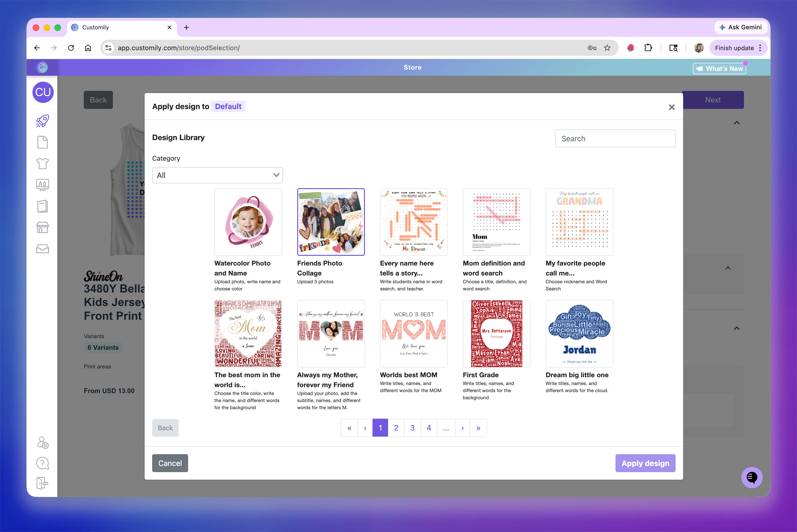This screenshot has width=797, height=532.
Task: Click the logout door icon
Action: (x=42, y=483)
